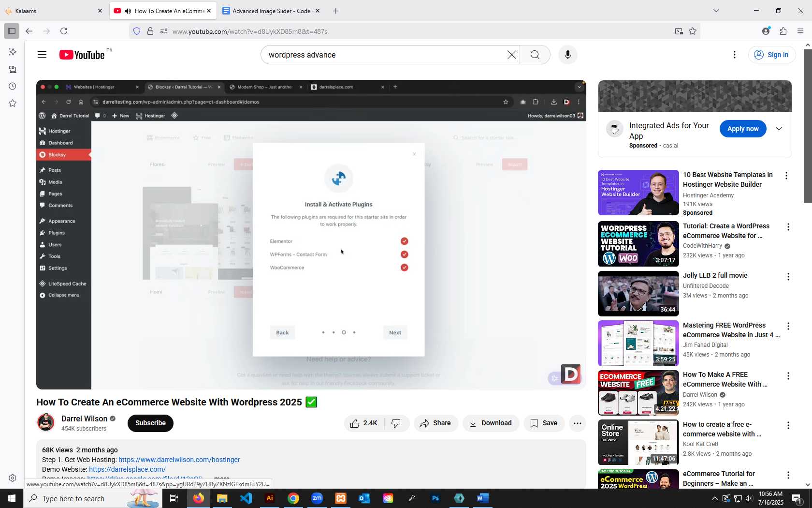Screen dimensions: 812x508
Task: Go to the YouTube home logo
Action: [x=82, y=55]
